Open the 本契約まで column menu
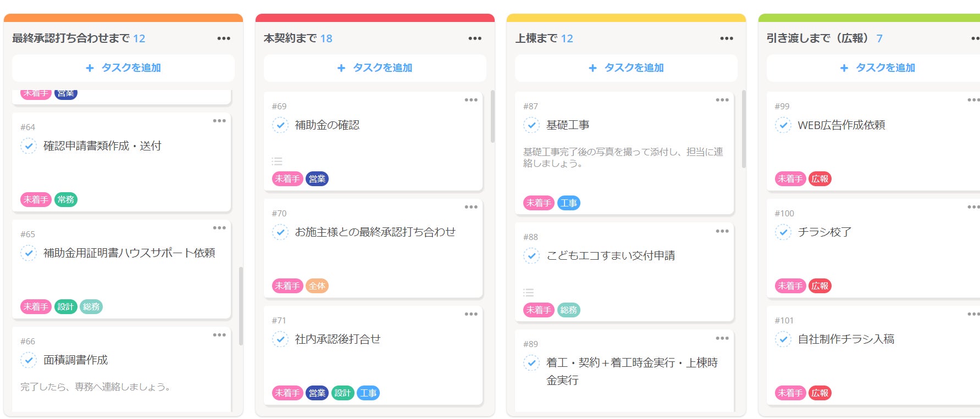This screenshot has width=980, height=419. pos(475,38)
